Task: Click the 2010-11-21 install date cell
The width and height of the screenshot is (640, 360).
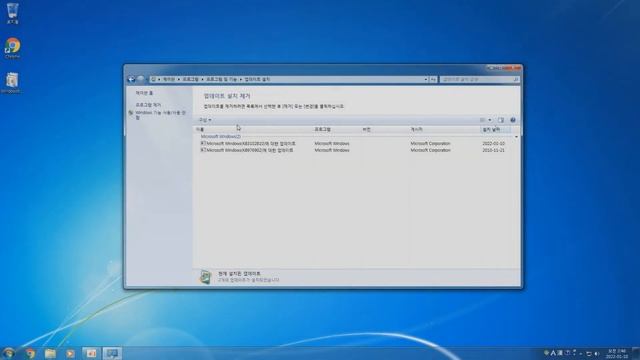Action: point(493,150)
